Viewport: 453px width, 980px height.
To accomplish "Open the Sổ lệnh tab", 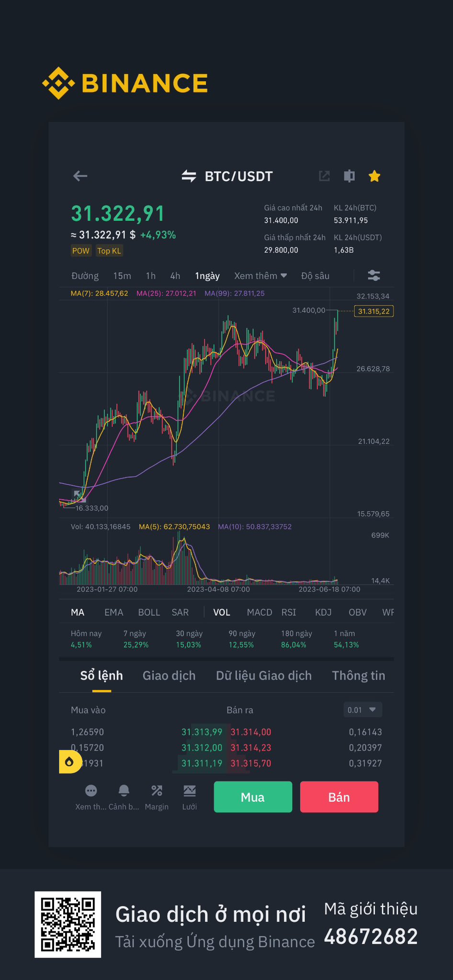I will [x=102, y=676].
